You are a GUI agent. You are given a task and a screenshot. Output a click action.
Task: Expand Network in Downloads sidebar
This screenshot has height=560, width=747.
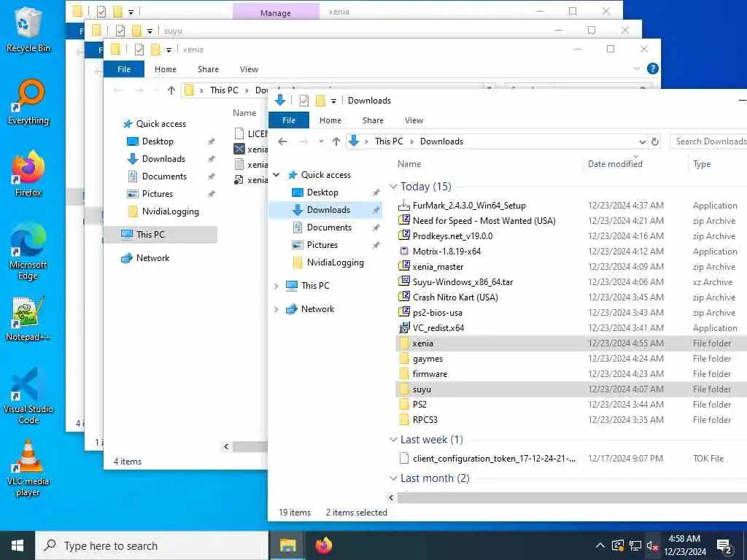(x=276, y=309)
